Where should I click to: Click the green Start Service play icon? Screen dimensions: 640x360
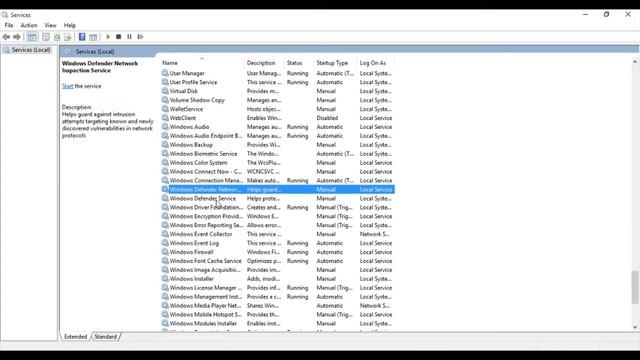[x=108, y=37]
